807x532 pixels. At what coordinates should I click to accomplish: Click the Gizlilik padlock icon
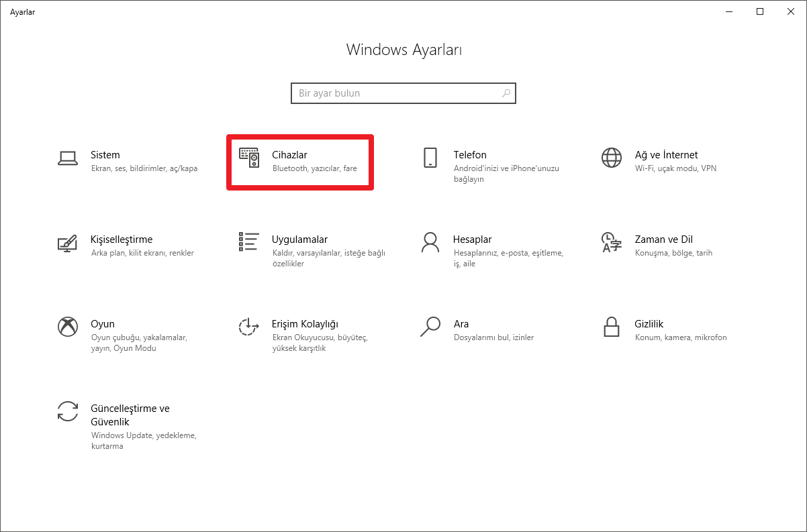coord(612,327)
